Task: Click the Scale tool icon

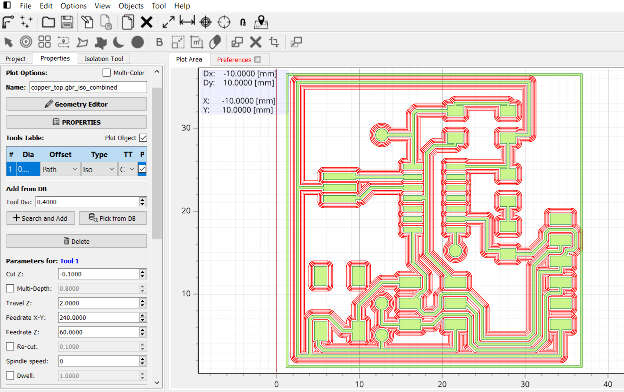Action: (x=178, y=42)
